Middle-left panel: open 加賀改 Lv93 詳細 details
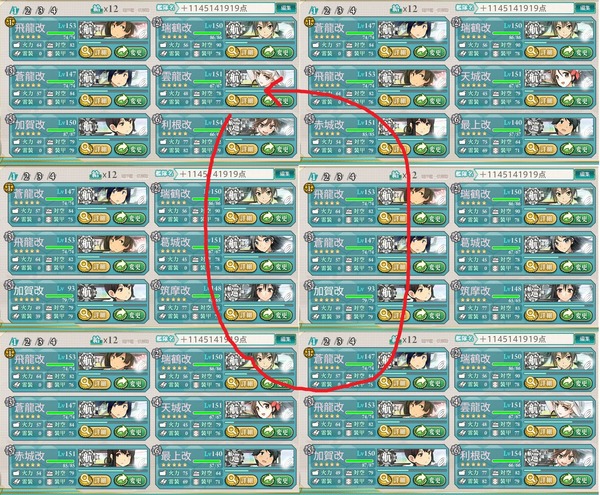 coord(94,314)
